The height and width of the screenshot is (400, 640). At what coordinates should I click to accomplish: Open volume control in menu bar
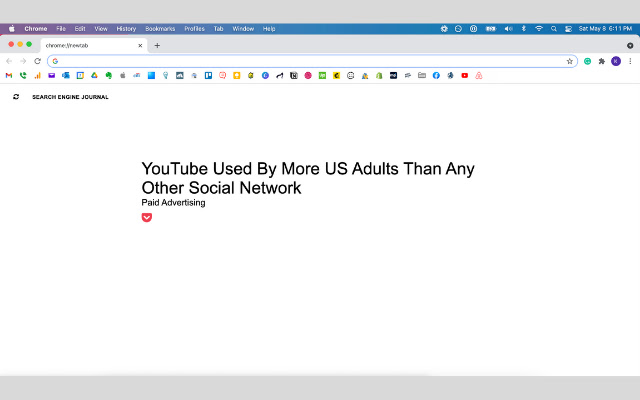click(x=508, y=29)
